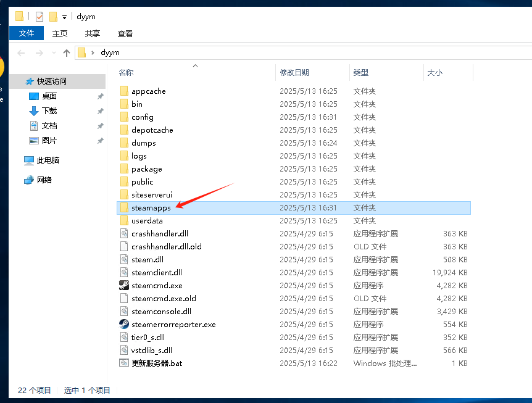Viewport: 532px width, 403px height.
Task: Click the 19,924 KB size value
Action: (x=450, y=272)
